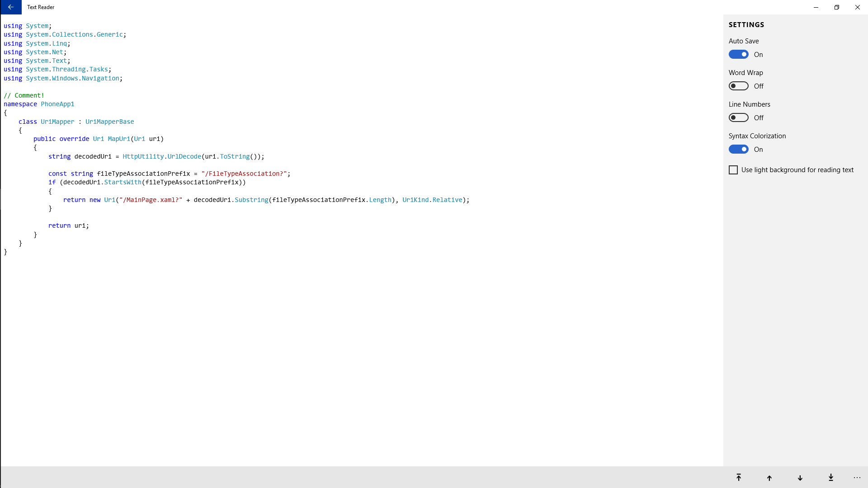Restore down the Text Reader window

tap(837, 7)
